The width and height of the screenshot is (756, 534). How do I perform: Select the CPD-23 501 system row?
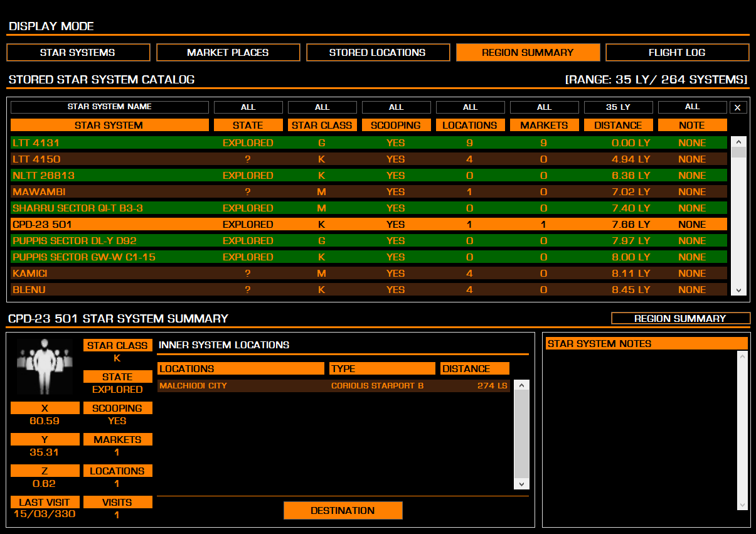(x=369, y=224)
